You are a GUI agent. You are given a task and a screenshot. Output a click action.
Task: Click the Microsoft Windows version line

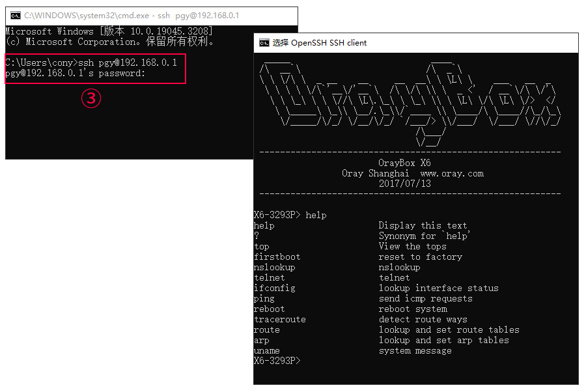tap(109, 31)
